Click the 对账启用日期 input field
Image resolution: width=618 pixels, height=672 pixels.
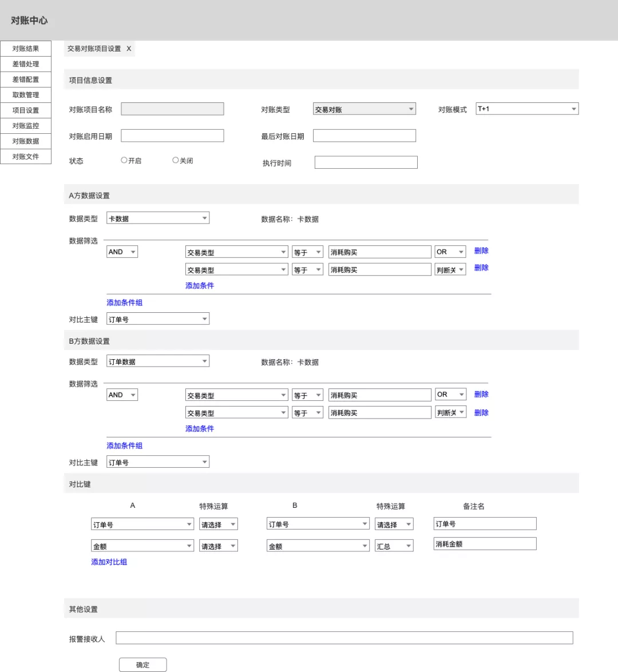172,136
